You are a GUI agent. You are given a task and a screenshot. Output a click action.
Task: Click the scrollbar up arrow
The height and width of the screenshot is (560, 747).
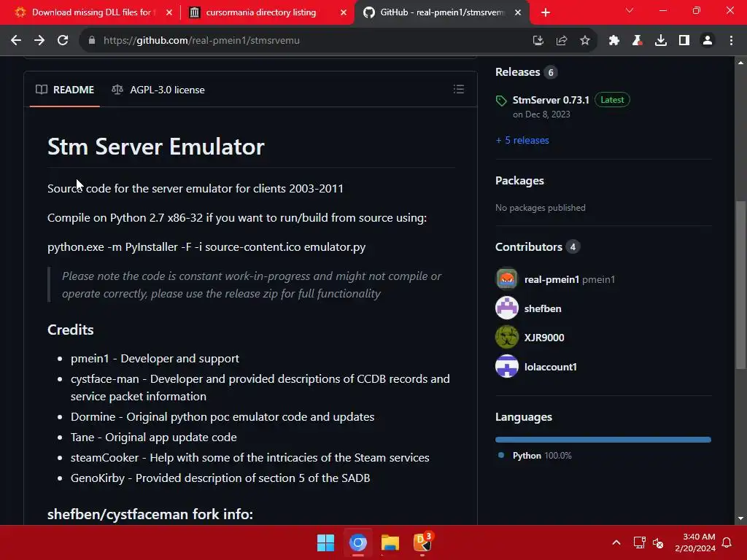[740, 63]
